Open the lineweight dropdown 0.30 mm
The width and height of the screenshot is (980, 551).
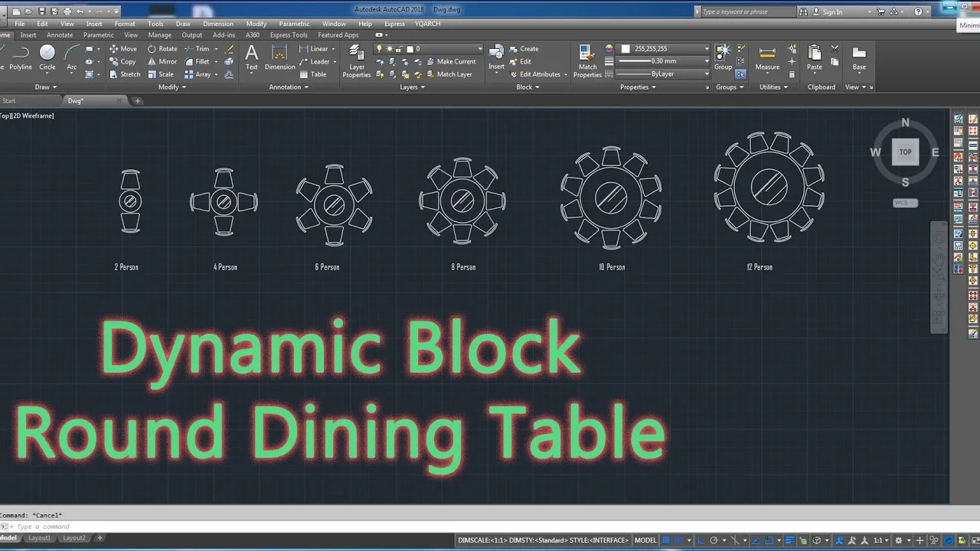pos(663,61)
